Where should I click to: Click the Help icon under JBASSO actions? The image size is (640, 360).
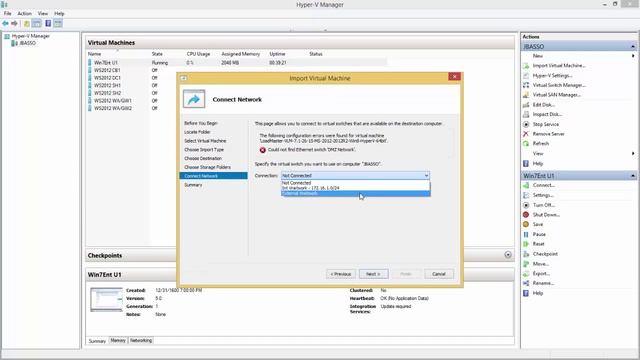click(526, 164)
